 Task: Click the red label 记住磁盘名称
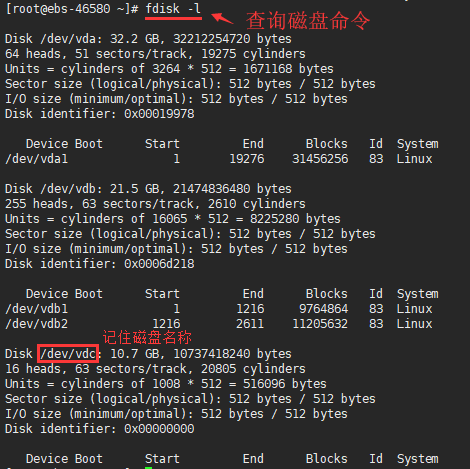click(x=147, y=337)
